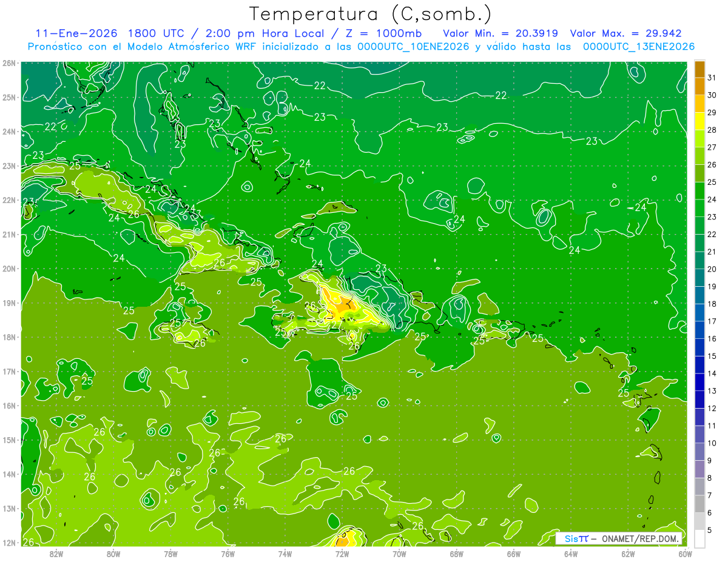Click the value 29 on the color scale
Image resolution: width=728 pixels, height=562 pixels.
[x=712, y=112]
